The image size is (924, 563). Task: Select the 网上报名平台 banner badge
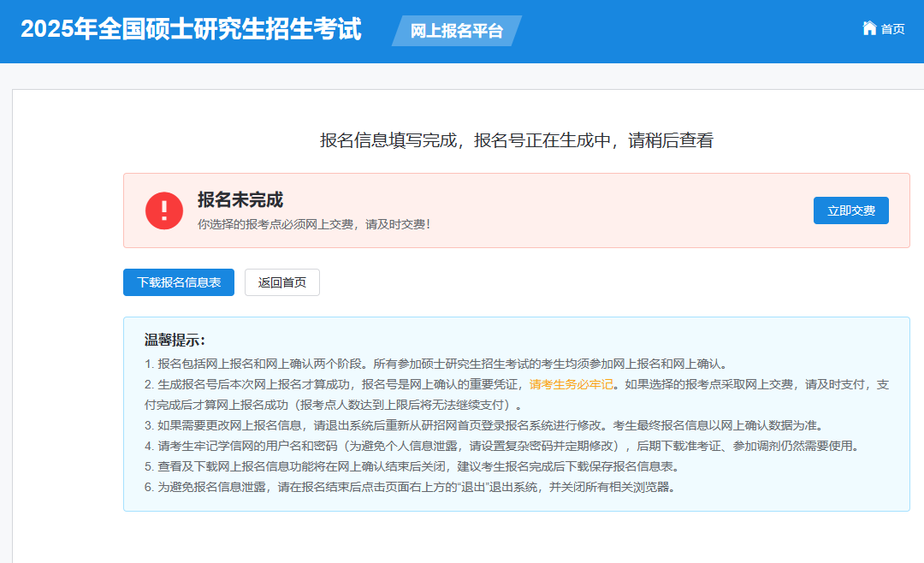455,30
